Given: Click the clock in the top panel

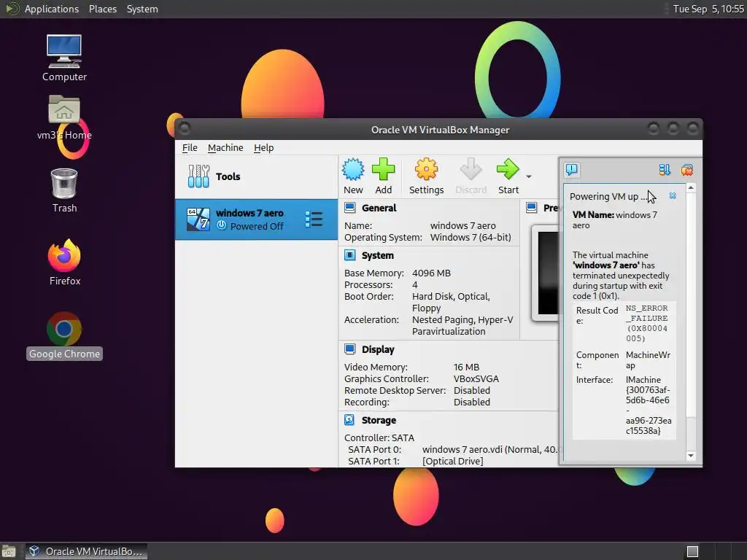Looking at the screenshot, I should [x=708, y=9].
